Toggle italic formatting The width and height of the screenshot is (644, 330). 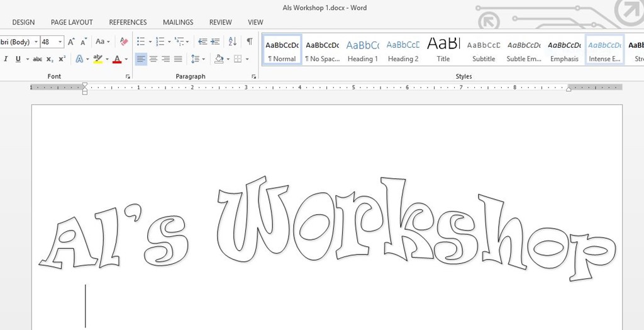pos(6,59)
